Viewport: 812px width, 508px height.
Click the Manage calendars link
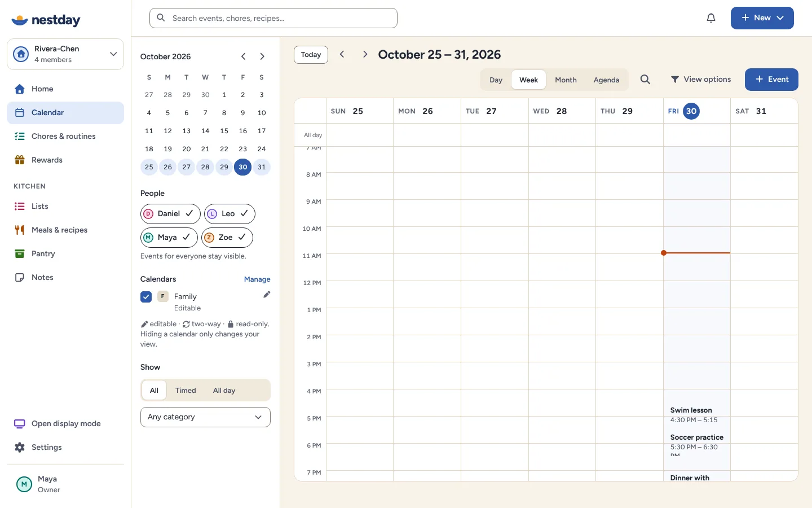tap(257, 279)
